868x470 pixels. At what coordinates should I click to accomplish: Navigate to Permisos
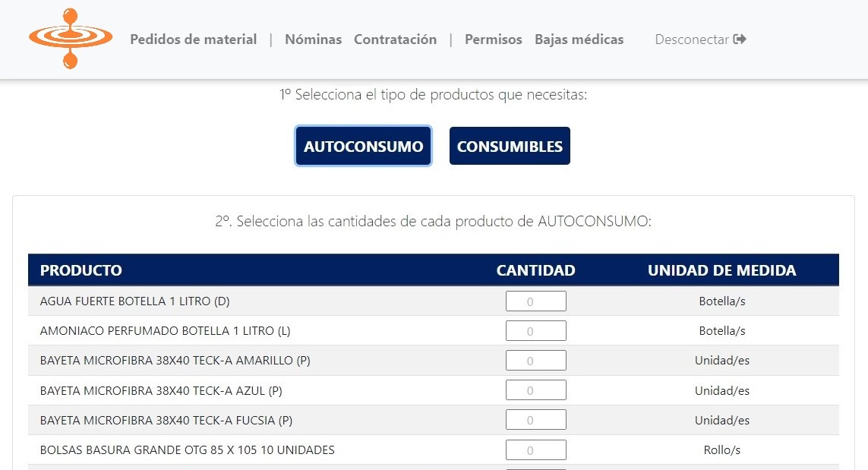click(493, 39)
